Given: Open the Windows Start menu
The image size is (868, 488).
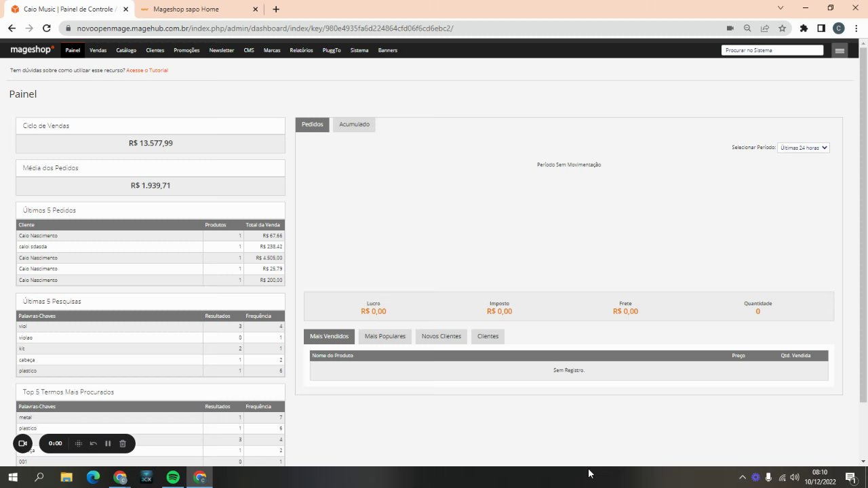Looking at the screenshot, I should pos(13,477).
